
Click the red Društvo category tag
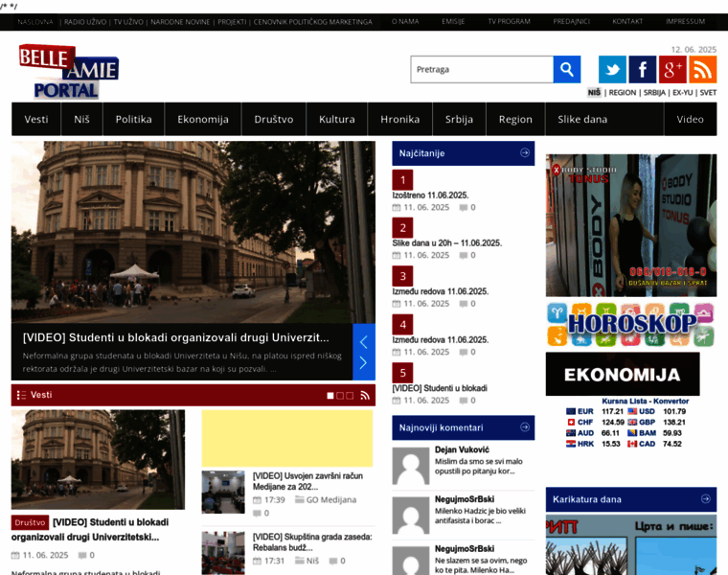pos(30,522)
